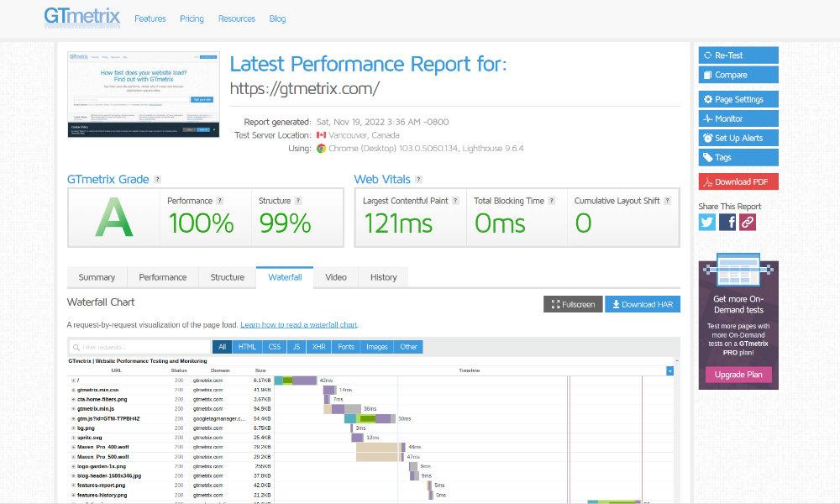
Task: Click the site screenshot thumbnail
Action: pos(144,95)
